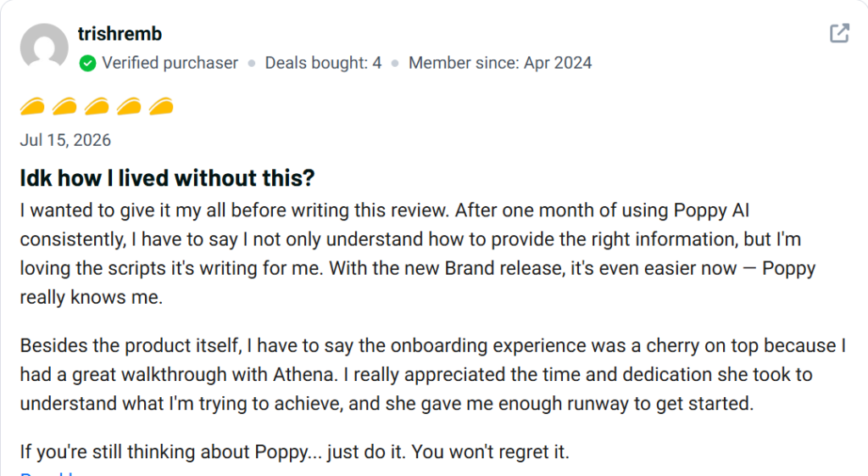Click the Member since: Apr 2024 text
Screen dimensions: 868x476
(x=500, y=63)
